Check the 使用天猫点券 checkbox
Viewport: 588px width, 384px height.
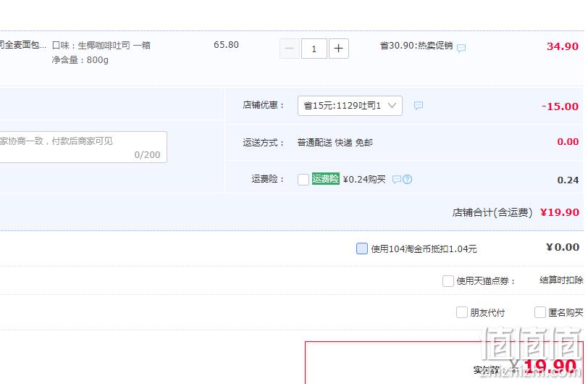pos(448,281)
